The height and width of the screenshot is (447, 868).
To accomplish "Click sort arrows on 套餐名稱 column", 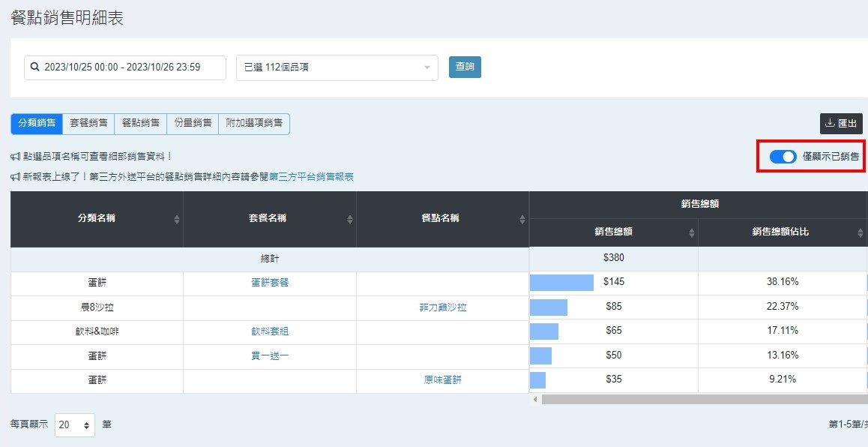I will coord(350,219).
